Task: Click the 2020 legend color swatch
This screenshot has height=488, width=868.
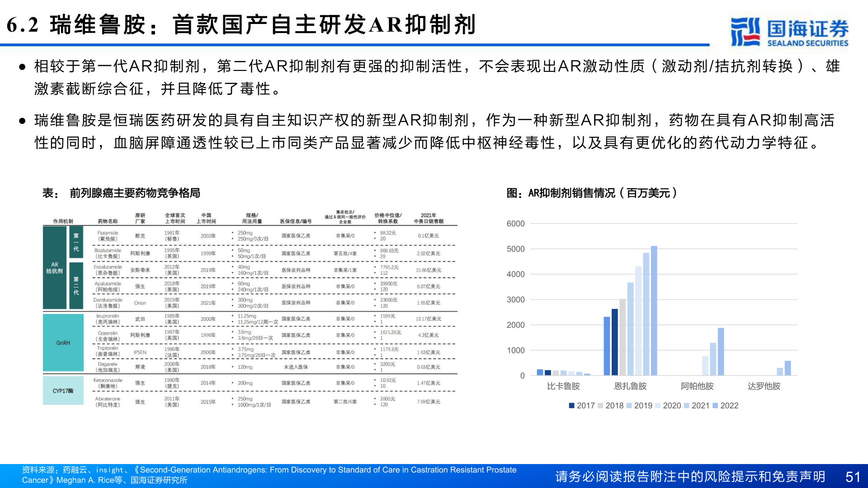Action: point(658,406)
